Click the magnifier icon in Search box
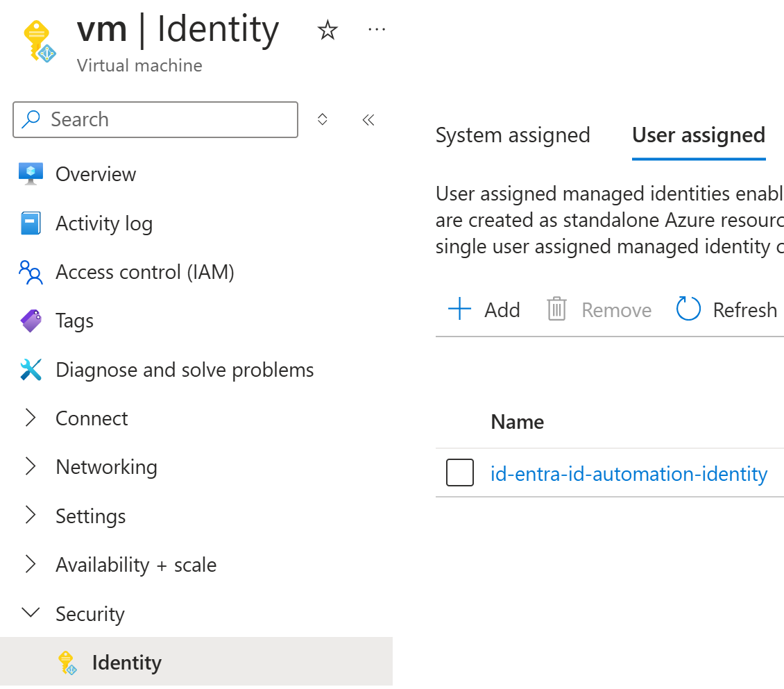The height and width of the screenshot is (689, 784). click(31, 119)
